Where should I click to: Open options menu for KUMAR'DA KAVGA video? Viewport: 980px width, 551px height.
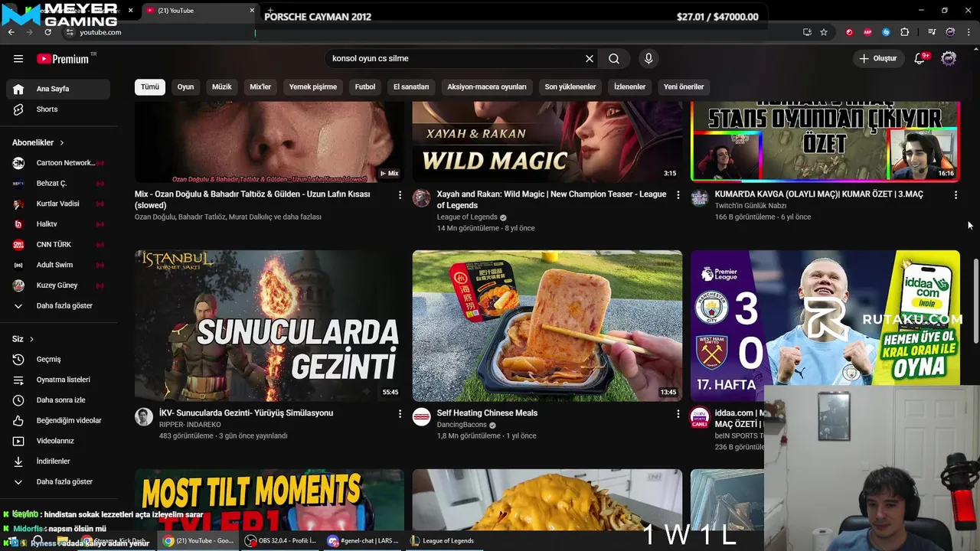tap(955, 195)
